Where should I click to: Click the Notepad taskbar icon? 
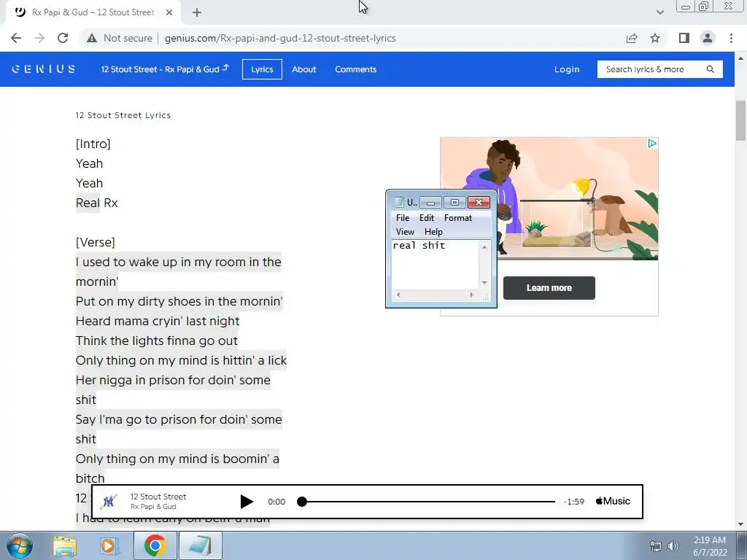click(200, 545)
